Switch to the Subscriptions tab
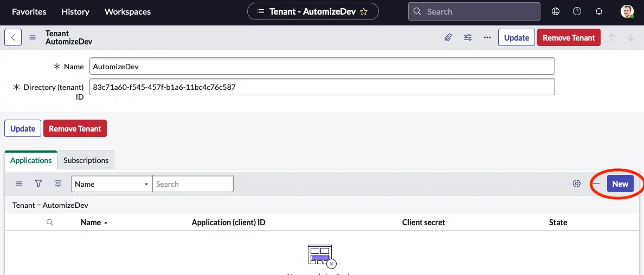This screenshot has height=275, width=644. 86,160
